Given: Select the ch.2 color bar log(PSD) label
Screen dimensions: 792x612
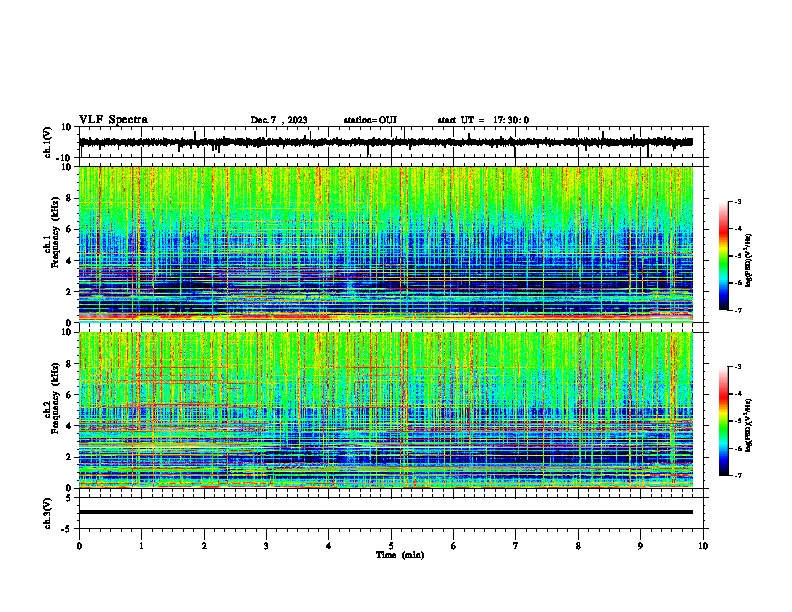Looking at the screenshot, I should point(749,425).
